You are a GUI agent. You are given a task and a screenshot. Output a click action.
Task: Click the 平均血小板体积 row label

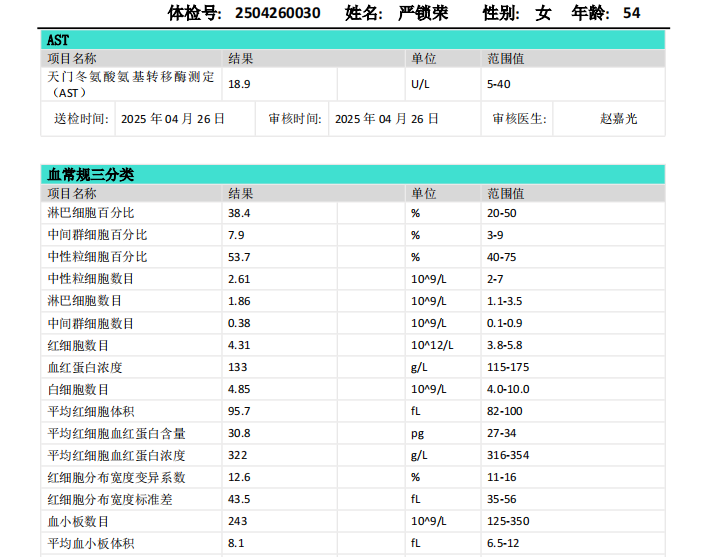(x=91, y=543)
